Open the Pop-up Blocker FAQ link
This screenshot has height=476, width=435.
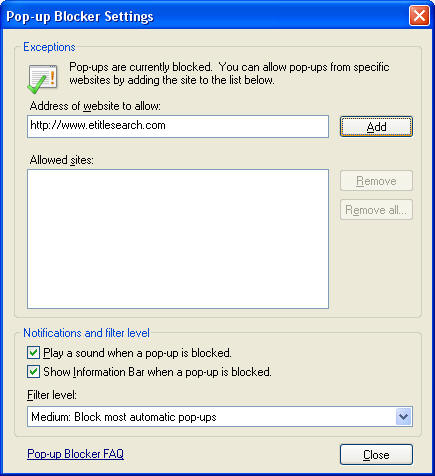(75, 454)
